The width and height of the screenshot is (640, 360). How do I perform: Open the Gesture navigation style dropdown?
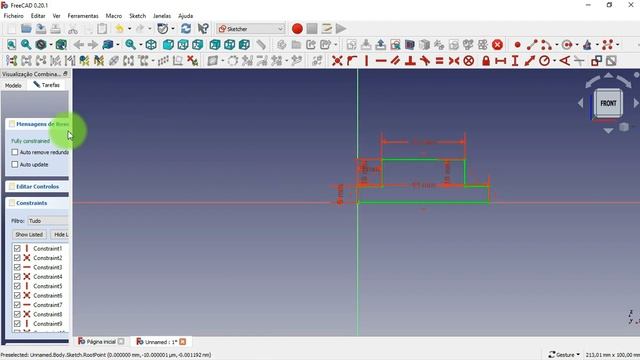(x=564, y=355)
